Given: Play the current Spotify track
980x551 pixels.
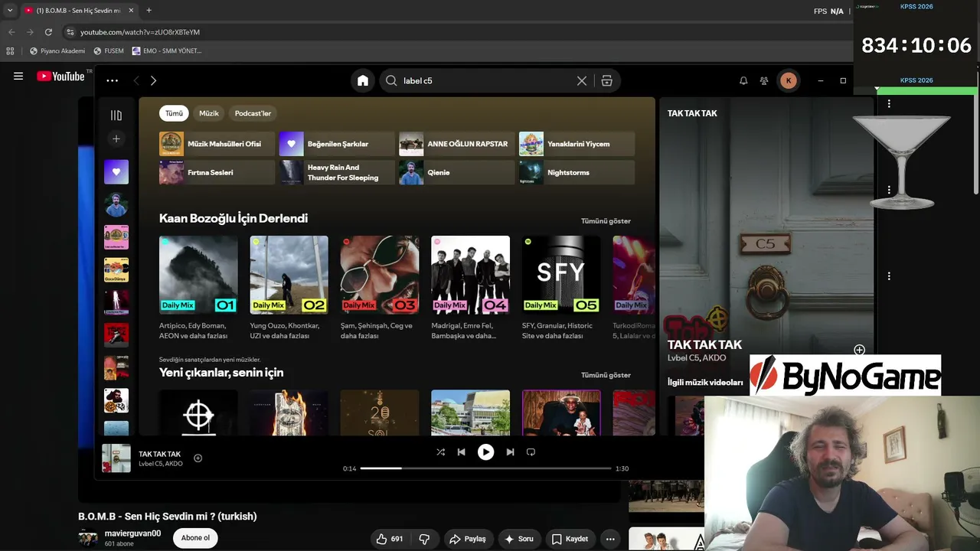Looking at the screenshot, I should pos(486,452).
